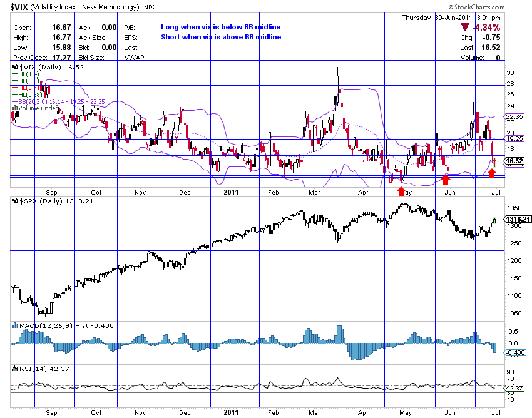
Task: Click the 16.52 last price label
Action: [514, 161]
